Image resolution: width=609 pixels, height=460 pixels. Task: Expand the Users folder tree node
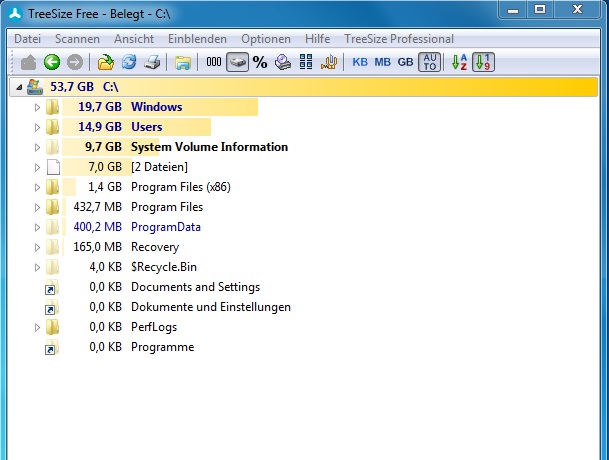click(x=38, y=127)
